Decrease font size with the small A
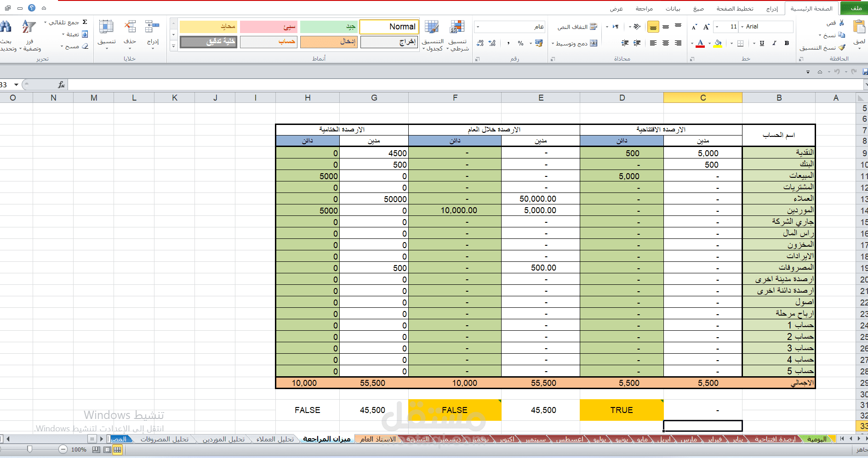The width and height of the screenshot is (868, 458). pyautogui.click(x=694, y=27)
